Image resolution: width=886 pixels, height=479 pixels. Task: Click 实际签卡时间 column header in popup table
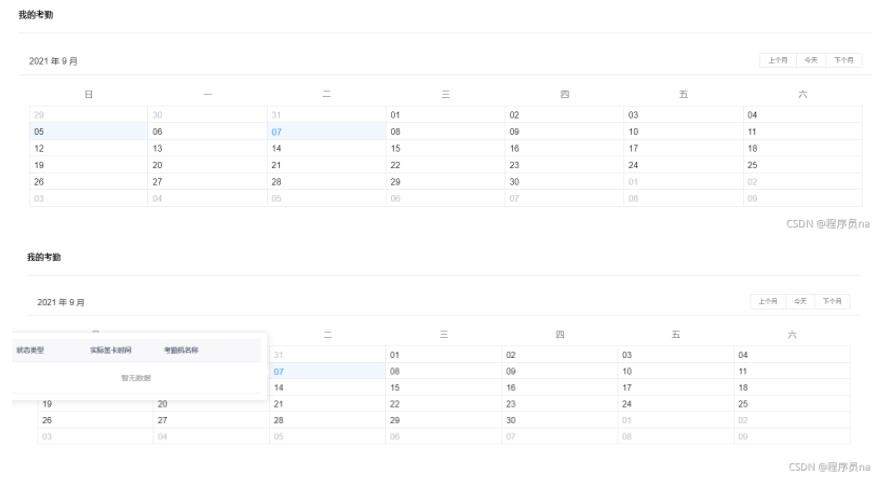(110, 350)
